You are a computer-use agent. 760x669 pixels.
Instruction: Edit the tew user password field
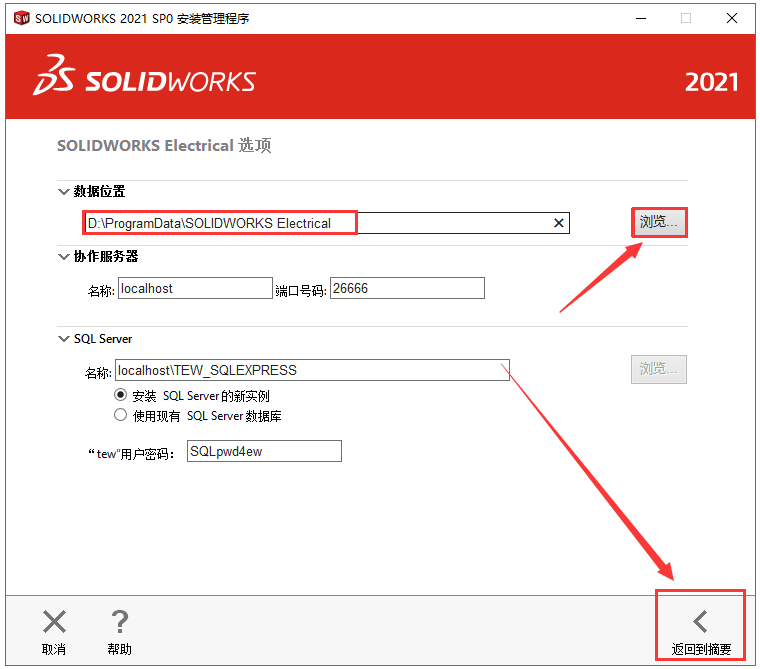click(x=264, y=451)
